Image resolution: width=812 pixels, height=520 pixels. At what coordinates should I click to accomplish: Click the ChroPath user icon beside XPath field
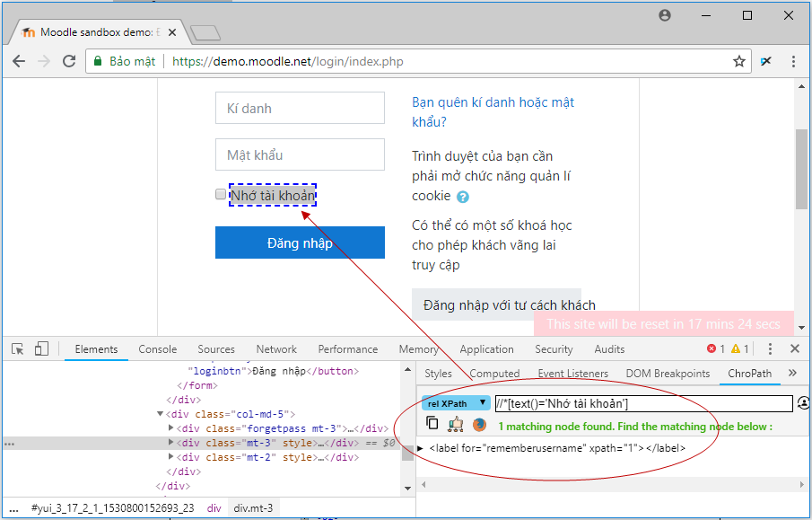click(803, 403)
